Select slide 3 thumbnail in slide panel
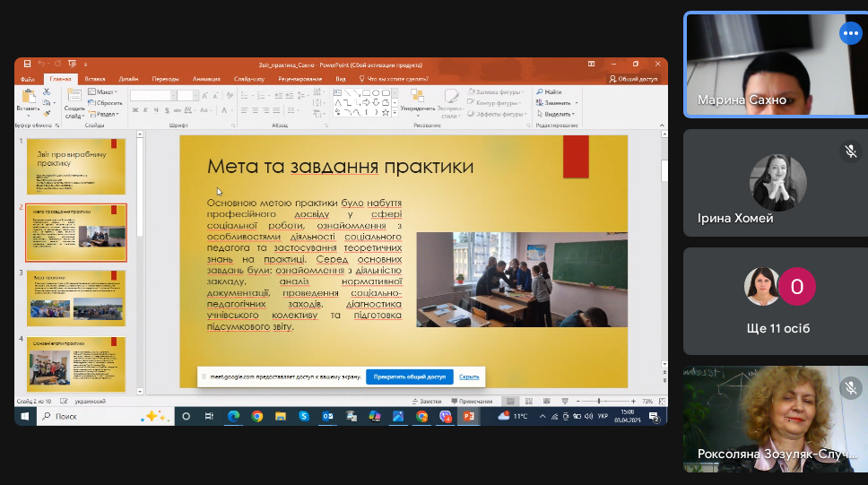Screen dimensions: 868x485 point(76,298)
